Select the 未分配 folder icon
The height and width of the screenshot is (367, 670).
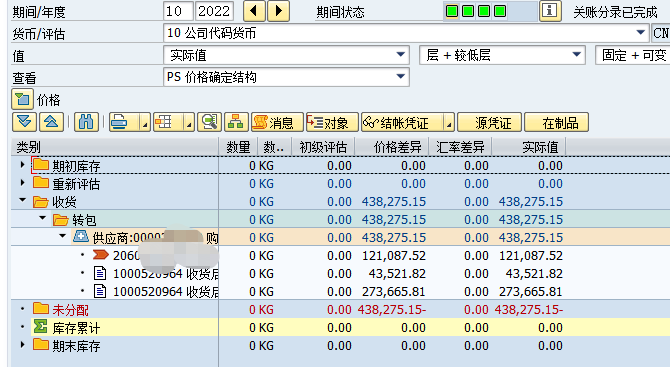coord(41,308)
